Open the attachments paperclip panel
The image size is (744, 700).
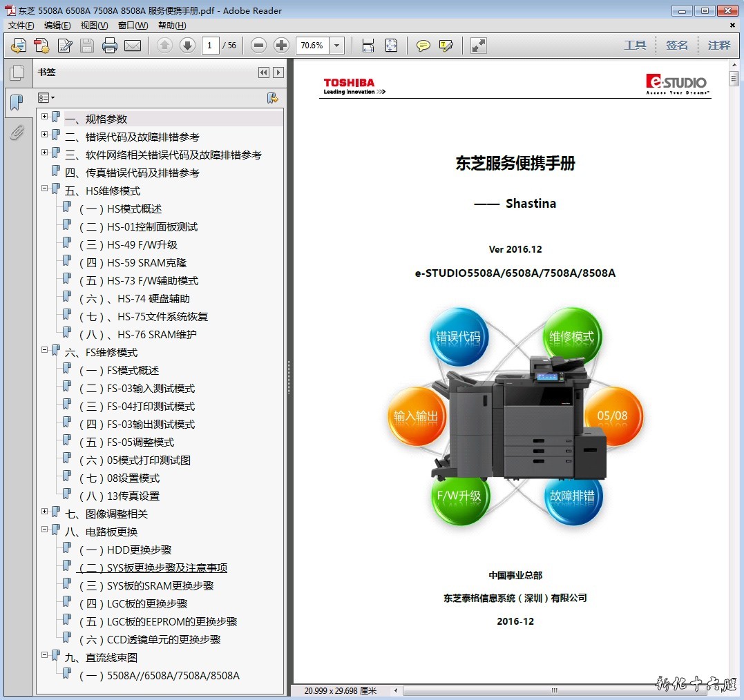pyautogui.click(x=17, y=133)
